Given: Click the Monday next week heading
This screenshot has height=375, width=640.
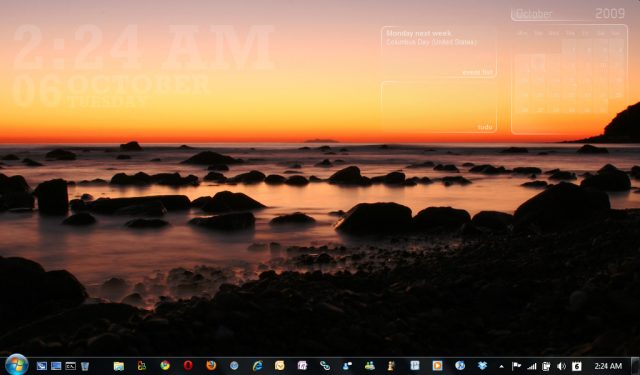Looking at the screenshot, I should (x=419, y=33).
